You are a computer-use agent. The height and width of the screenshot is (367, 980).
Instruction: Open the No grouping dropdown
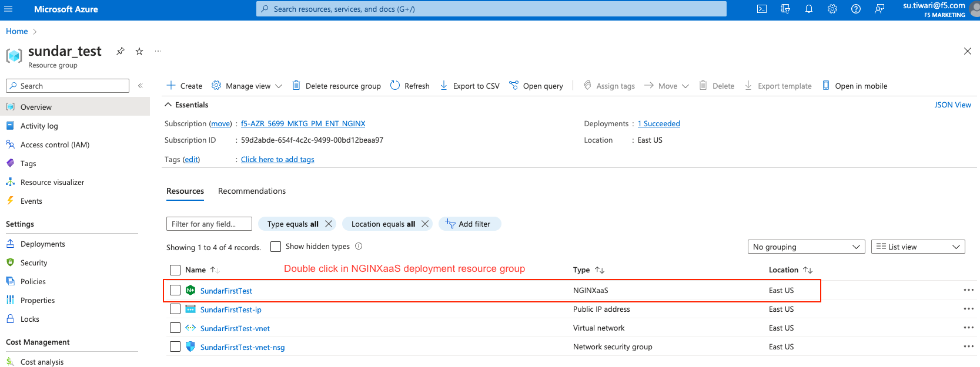click(806, 247)
